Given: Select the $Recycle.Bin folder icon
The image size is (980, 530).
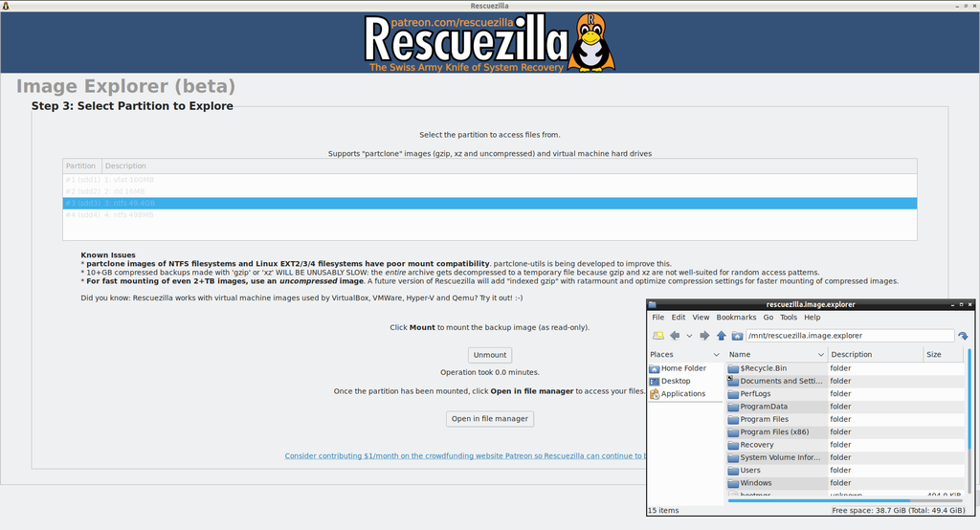Looking at the screenshot, I should coord(733,368).
